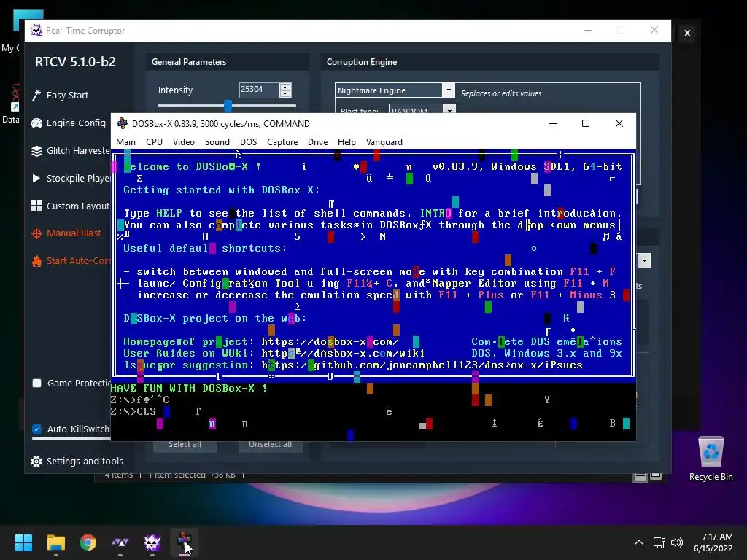Open the triangle-logo app in taskbar
The image size is (747, 560).
click(120, 542)
